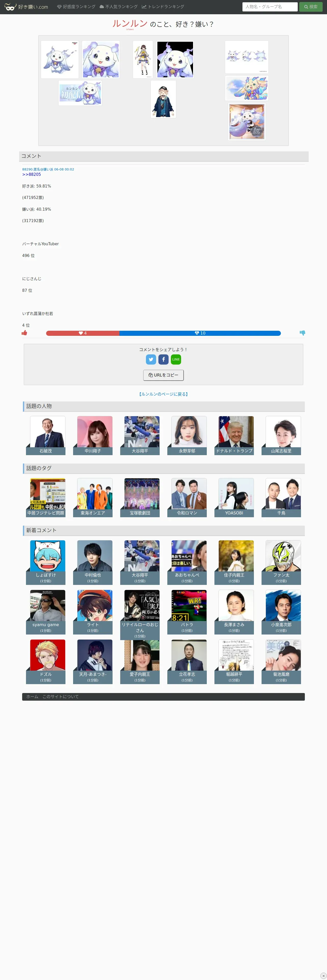View the あつめてカフェ illustration image
Screen dimensions: 327x980
point(247,121)
